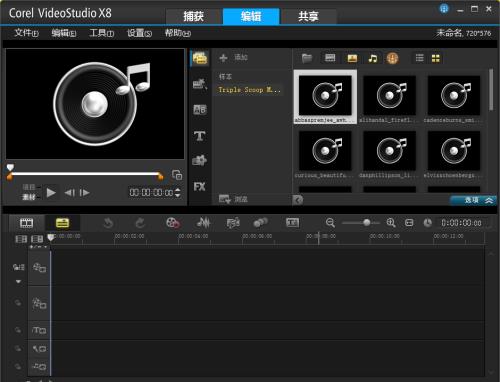Image resolution: width=500 pixels, height=382 pixels.
Task: Switch library to list view
Action: coord(420,58)
